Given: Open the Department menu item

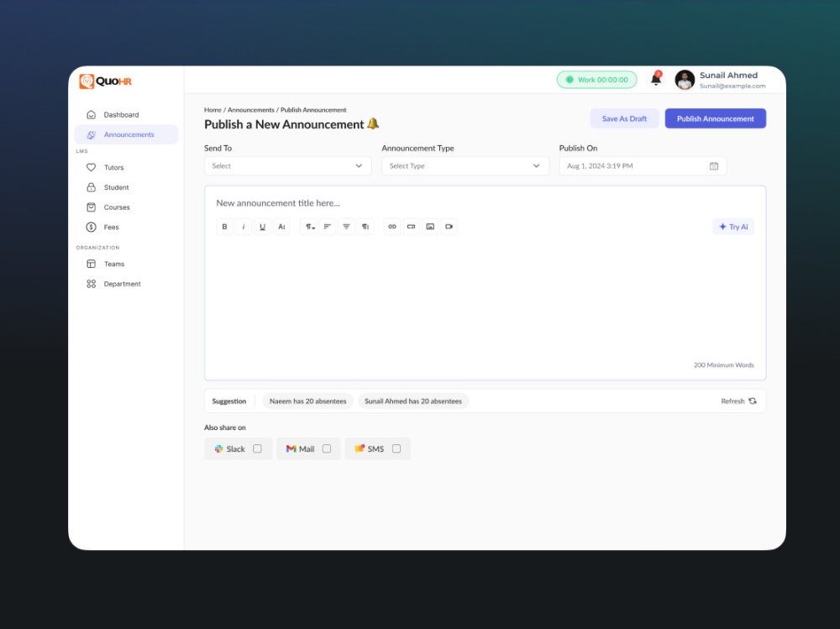Looking at the screenshot, I should point(126,284).
